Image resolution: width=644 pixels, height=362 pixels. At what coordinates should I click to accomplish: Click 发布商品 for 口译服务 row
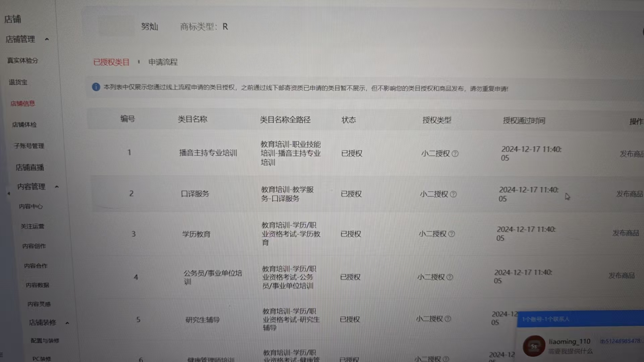(629, 194)
